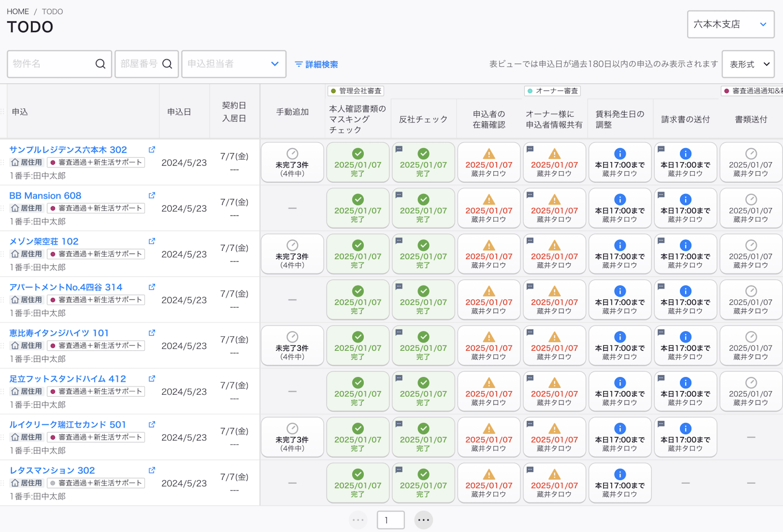783x532 pixels.
Task: Click the search icon in 物件名 field
Action: tap(100, 64)
